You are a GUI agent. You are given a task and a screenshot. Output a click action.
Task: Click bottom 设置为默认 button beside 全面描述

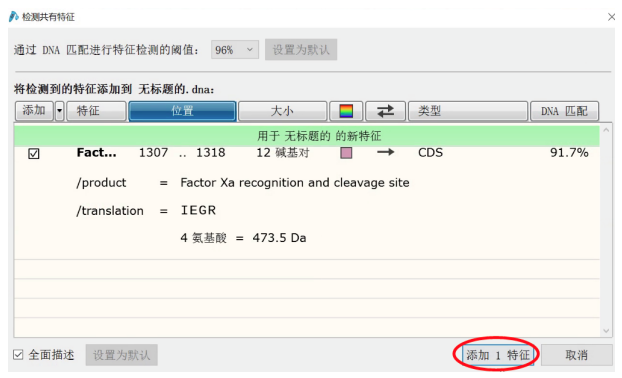click(122, 355)
